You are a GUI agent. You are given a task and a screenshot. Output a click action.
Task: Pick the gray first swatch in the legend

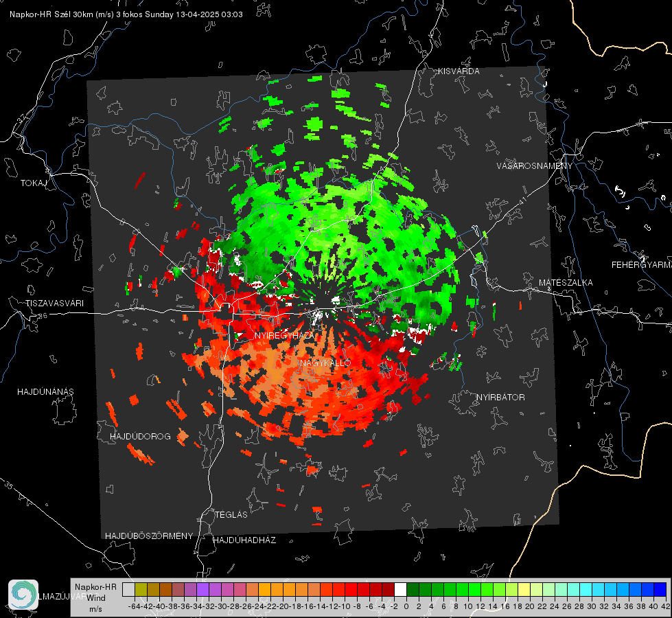pyautogui.click(x=128, y=589)
